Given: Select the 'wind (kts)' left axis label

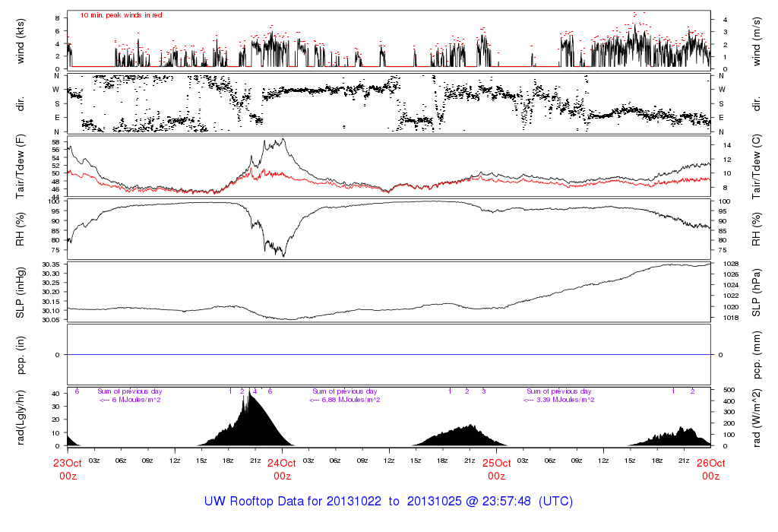Looking at the screenshot, I should pos(21,38).
